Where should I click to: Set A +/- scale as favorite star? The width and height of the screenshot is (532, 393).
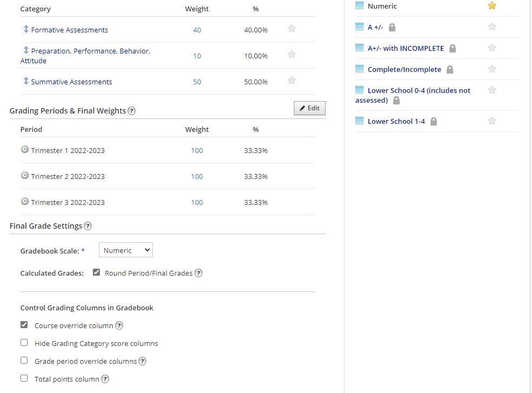coord(491,26)
